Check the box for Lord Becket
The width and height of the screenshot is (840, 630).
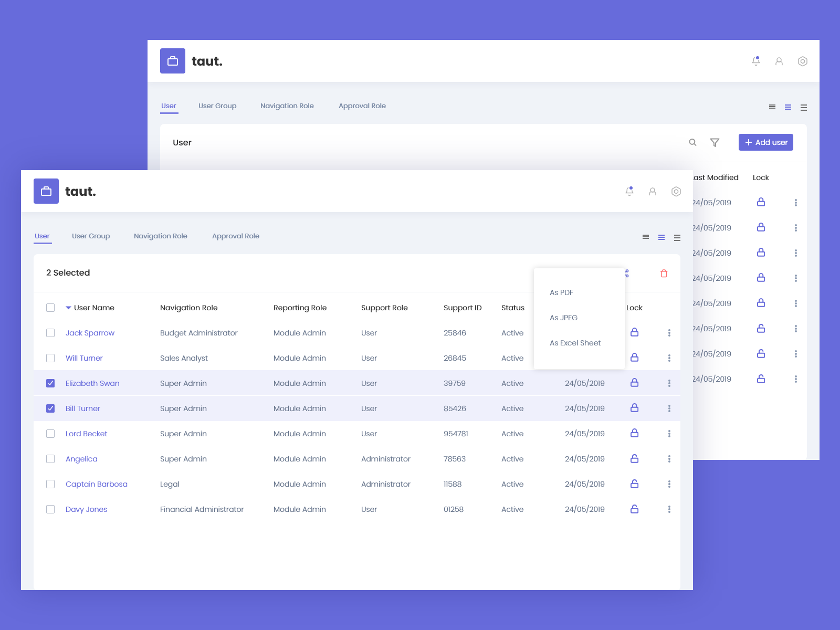pos(50,434)
